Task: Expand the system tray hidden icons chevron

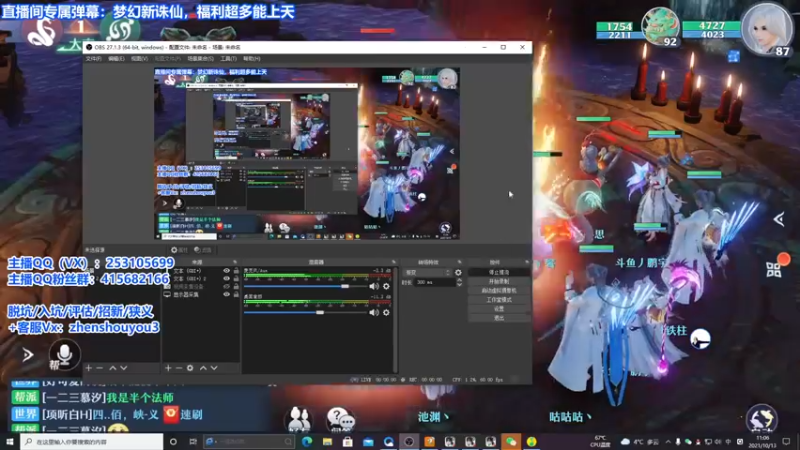Action: point(668,442)
